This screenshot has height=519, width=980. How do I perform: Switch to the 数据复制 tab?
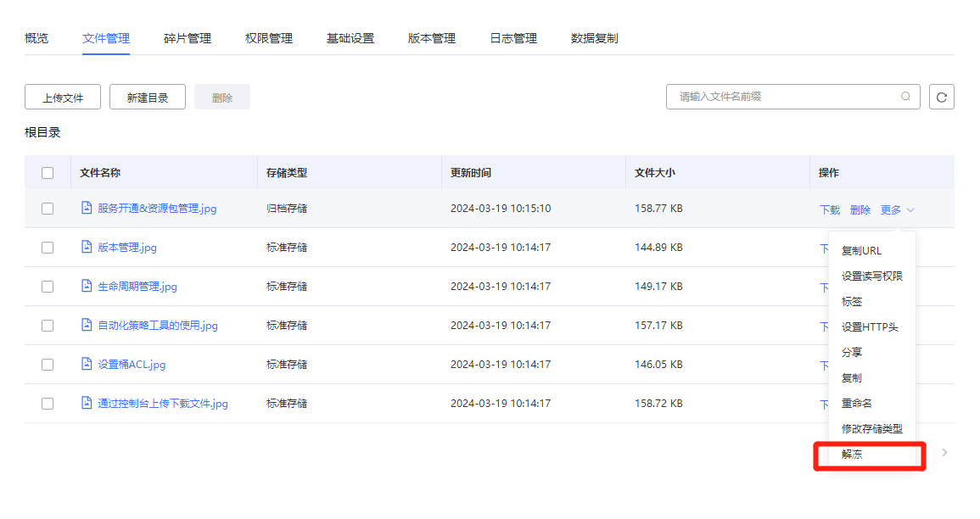[595, 38]
